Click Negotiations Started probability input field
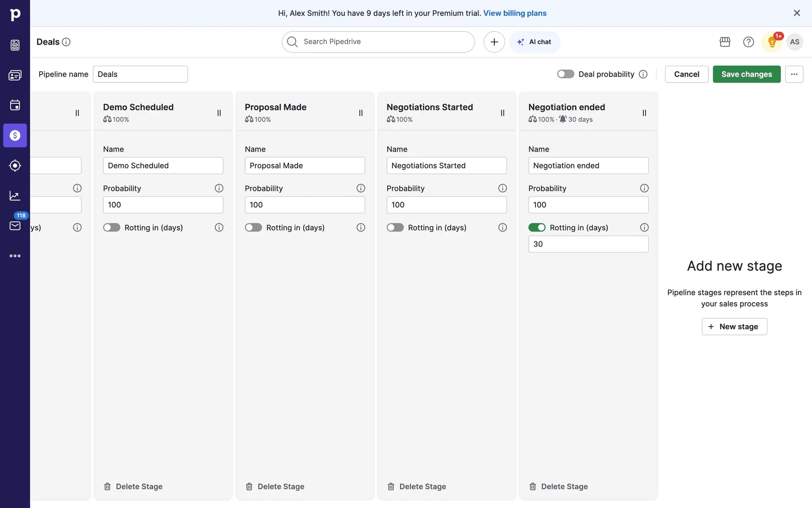The height and width of the screenshot is (508, 812). 446,205
